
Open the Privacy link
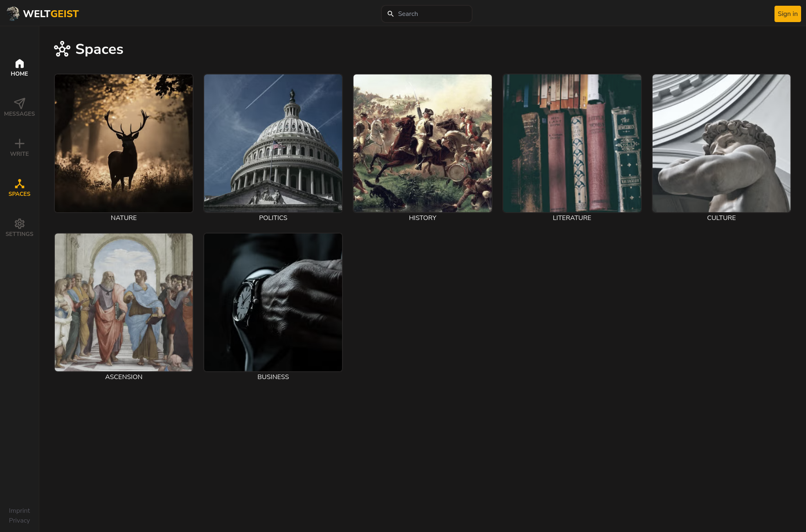click(19, 521)
